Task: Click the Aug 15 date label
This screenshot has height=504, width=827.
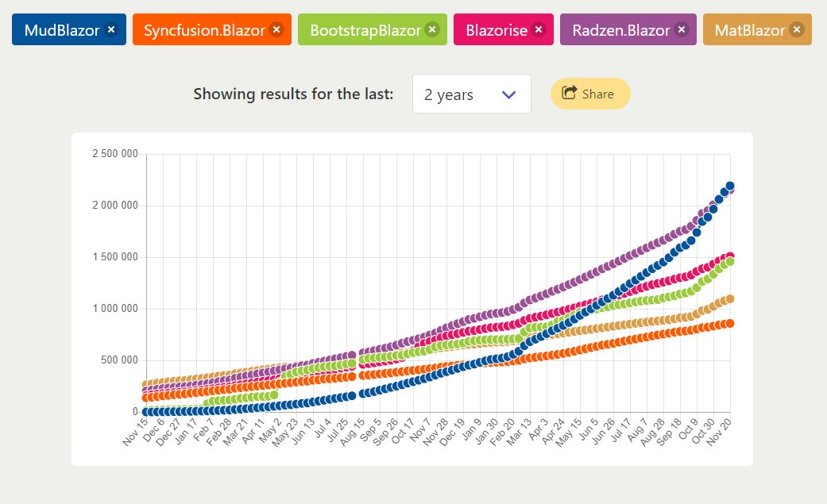Action: tap(352, 432)
